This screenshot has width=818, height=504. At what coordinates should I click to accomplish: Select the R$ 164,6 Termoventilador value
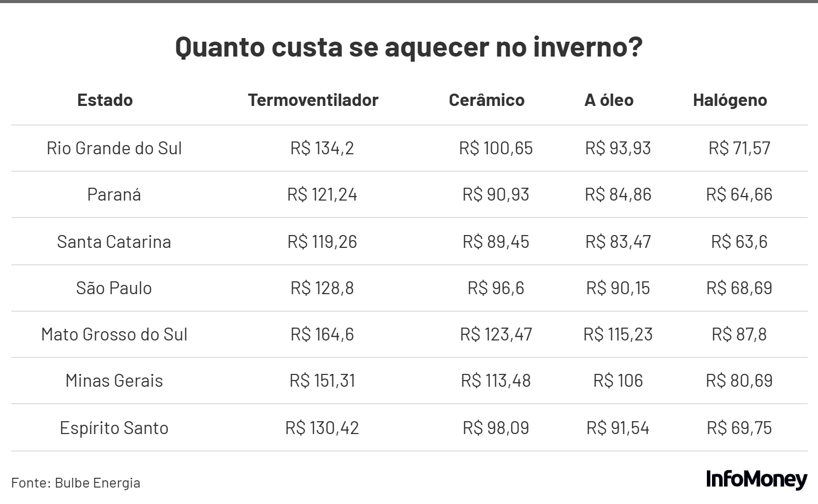pyautogui.click(x=322, y=334)
